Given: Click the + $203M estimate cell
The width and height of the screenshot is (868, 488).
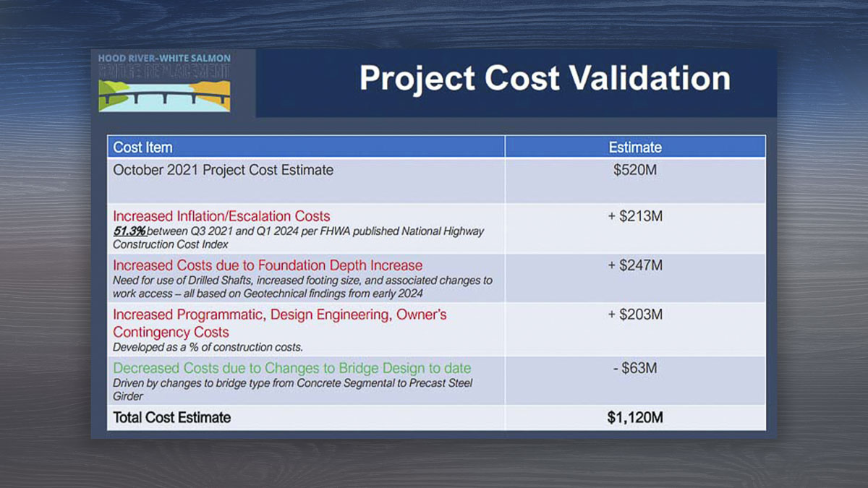Looking at the screenshot, I should (634, 314).
